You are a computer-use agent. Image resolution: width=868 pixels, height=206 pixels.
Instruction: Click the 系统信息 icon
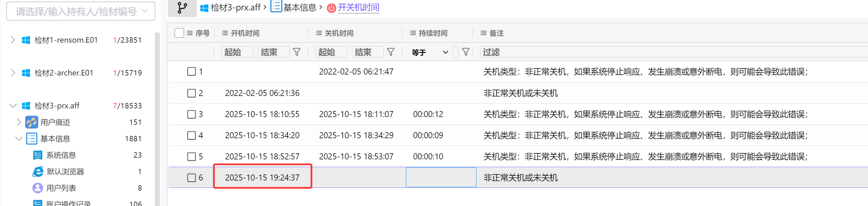pos(37,155)
